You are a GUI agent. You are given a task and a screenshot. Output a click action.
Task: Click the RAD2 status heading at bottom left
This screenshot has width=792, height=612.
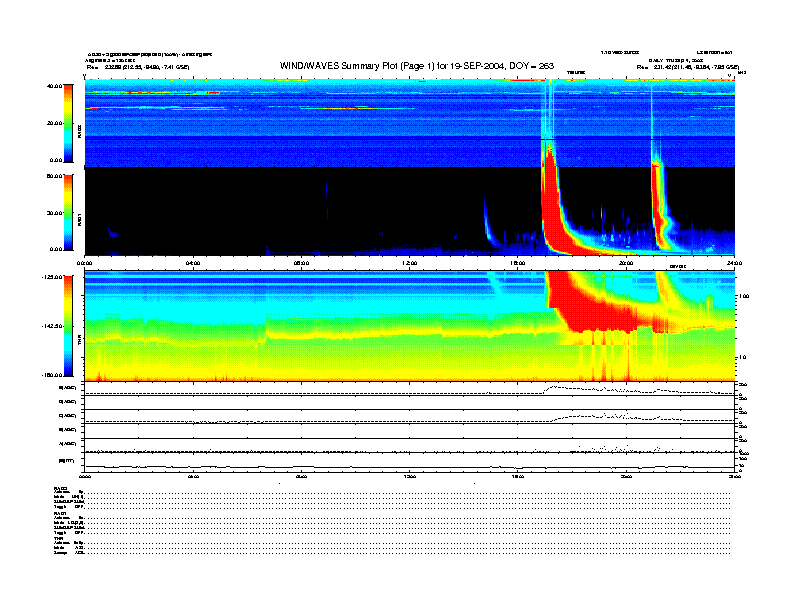(x=61, y=488)
